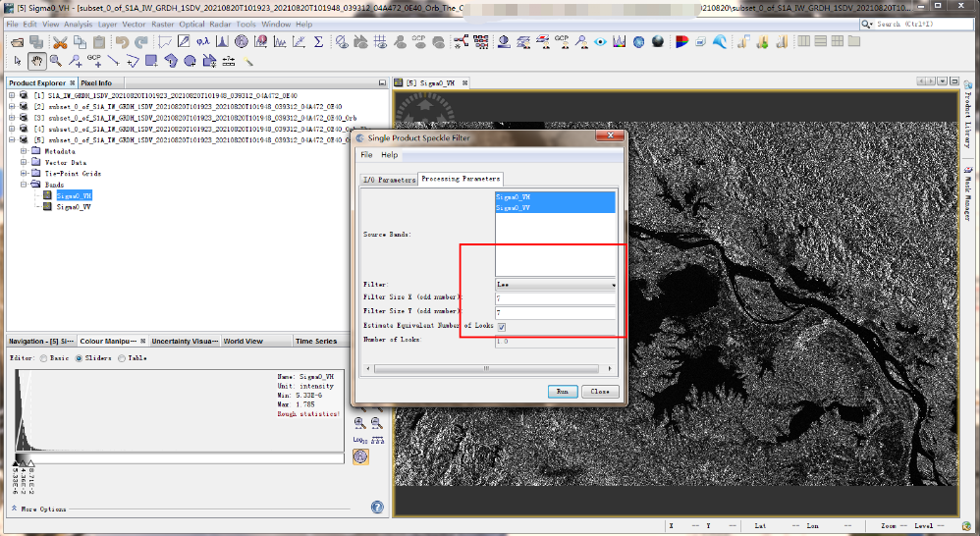Click the sigma statistics icon

point(318,42)
